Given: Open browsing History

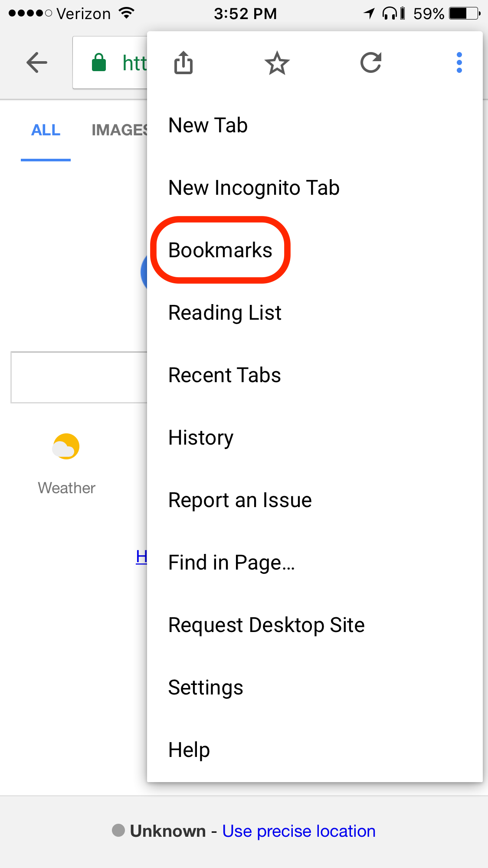Looking at the screenshot, I should coord(201,438).
